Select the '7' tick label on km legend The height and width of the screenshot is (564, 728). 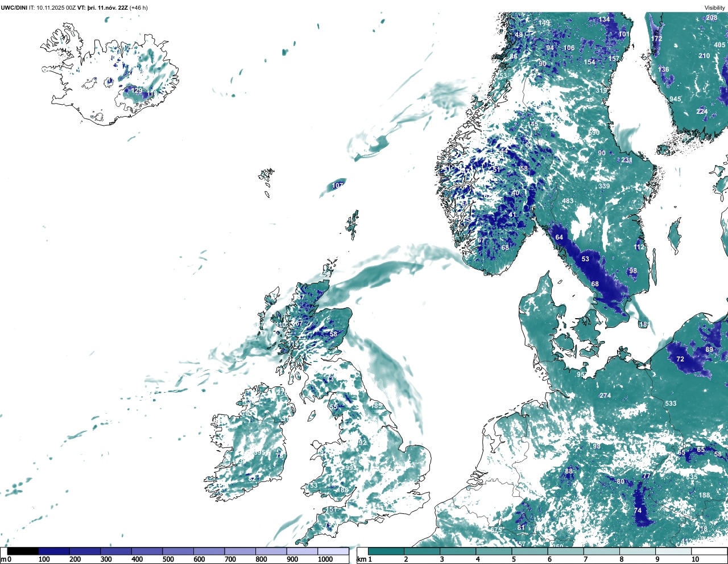coord(586,559)
